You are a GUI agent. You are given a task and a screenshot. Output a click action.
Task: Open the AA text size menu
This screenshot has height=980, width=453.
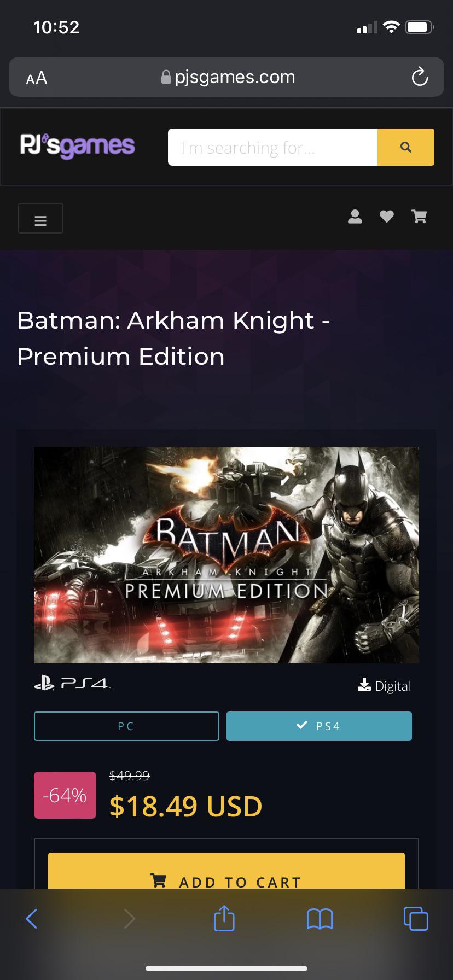35,78
